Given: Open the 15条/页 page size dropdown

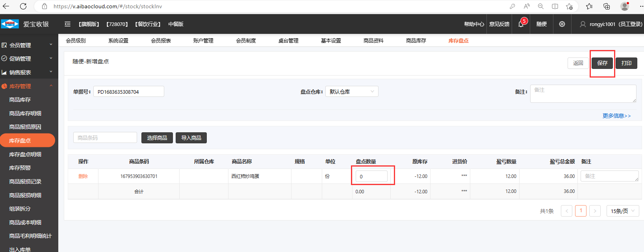Looking at the screenshot, I should (623, 211).
